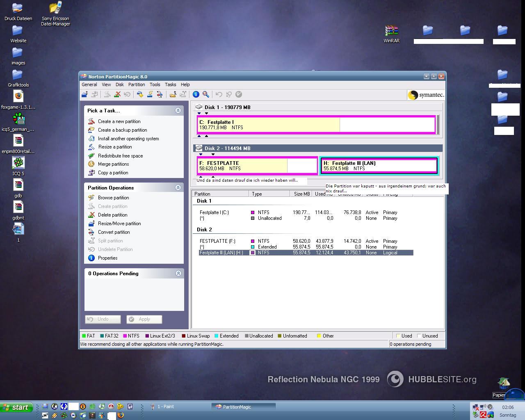
Task: Select the Druck Dateien desktop folder
Action: point(18,11)
